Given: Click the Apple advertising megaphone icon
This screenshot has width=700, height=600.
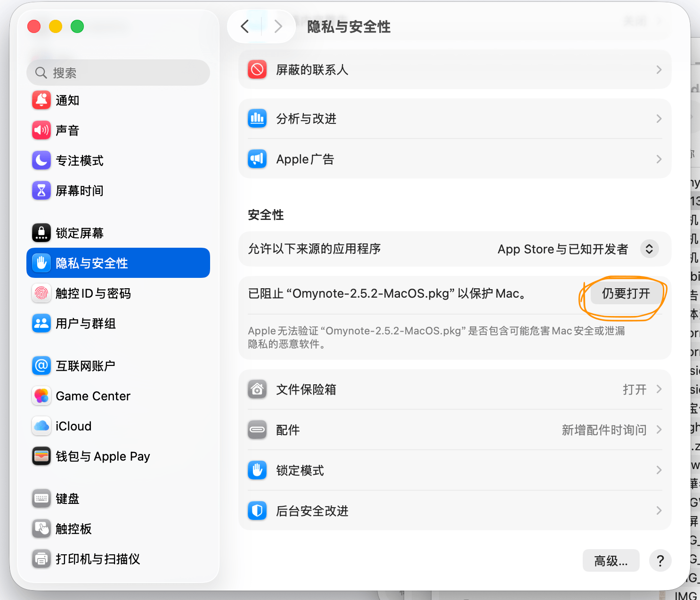Looking at the screenshot, I should (x=257, y=159).
